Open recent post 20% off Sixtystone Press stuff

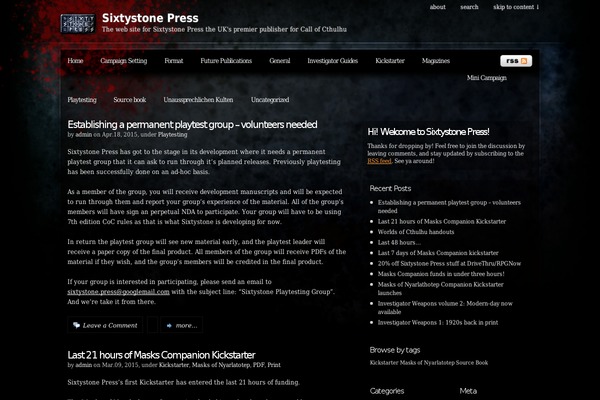pos(449,263)
